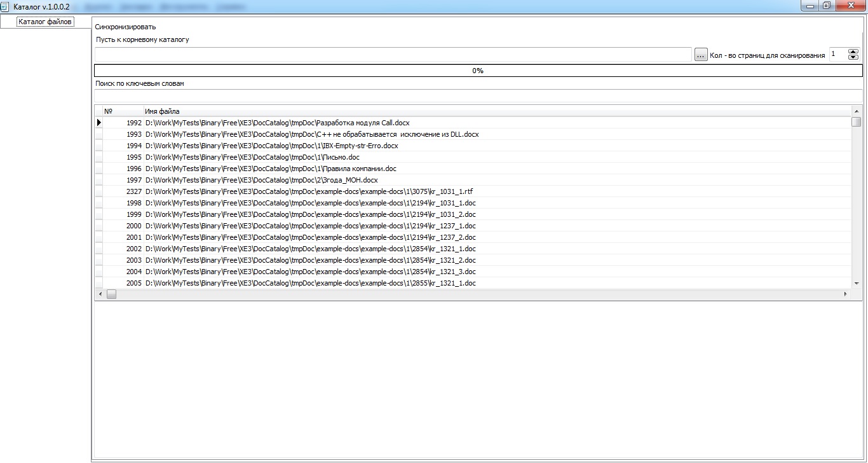Open folder browse dialog with ... button
The width and height of the screenshot is (868, 463).
701,55
